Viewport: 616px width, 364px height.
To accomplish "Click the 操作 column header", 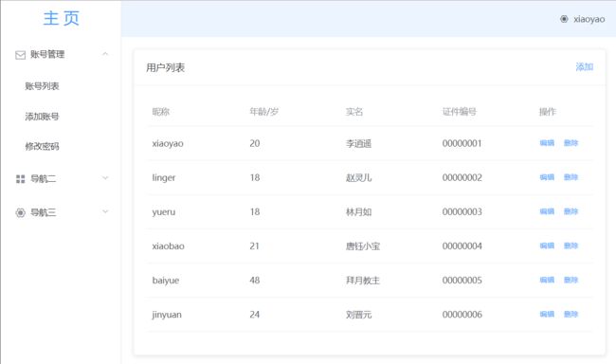I will [x=547, y=112].
